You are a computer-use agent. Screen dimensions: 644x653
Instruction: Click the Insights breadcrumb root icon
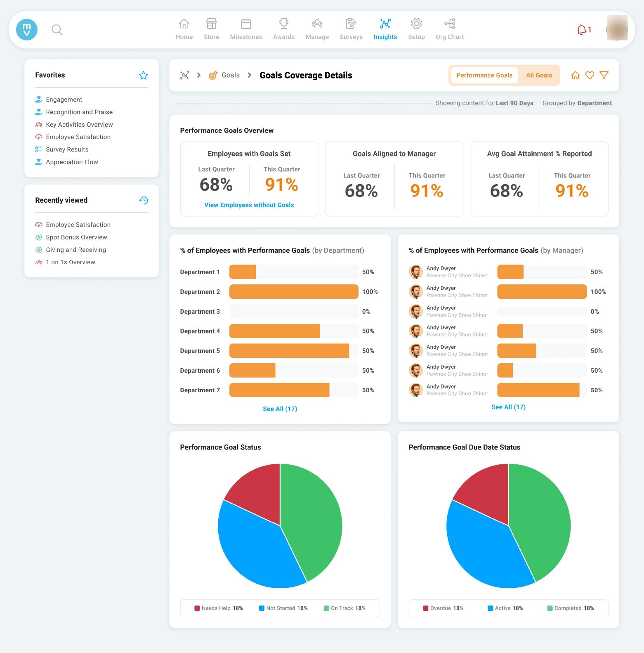point(184,75)
